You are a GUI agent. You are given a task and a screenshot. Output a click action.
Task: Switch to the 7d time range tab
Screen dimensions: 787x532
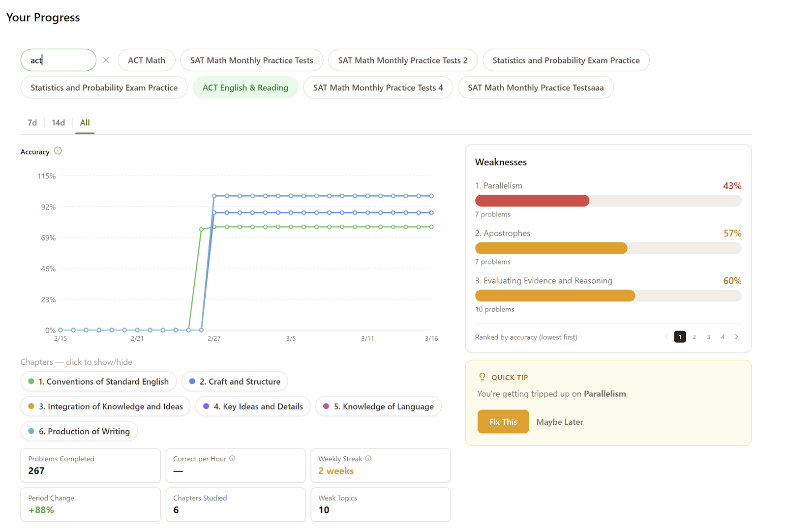31,122
